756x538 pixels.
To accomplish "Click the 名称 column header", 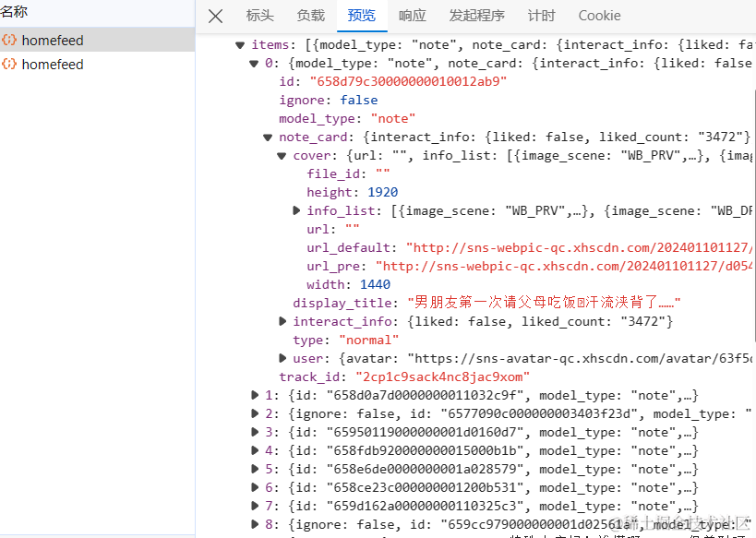I will (14, 12).
